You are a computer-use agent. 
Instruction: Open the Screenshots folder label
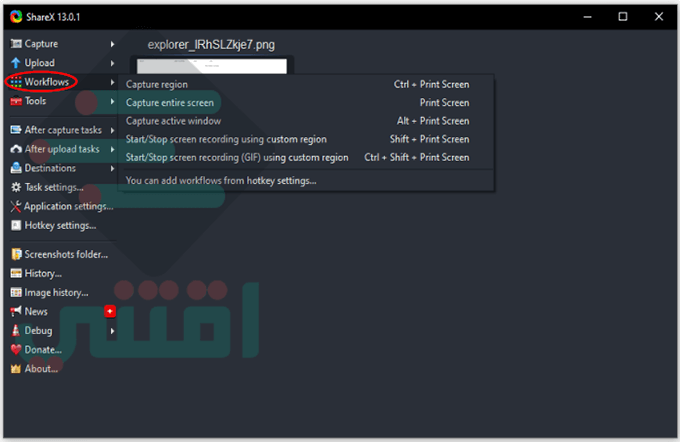tap(66, 254)
